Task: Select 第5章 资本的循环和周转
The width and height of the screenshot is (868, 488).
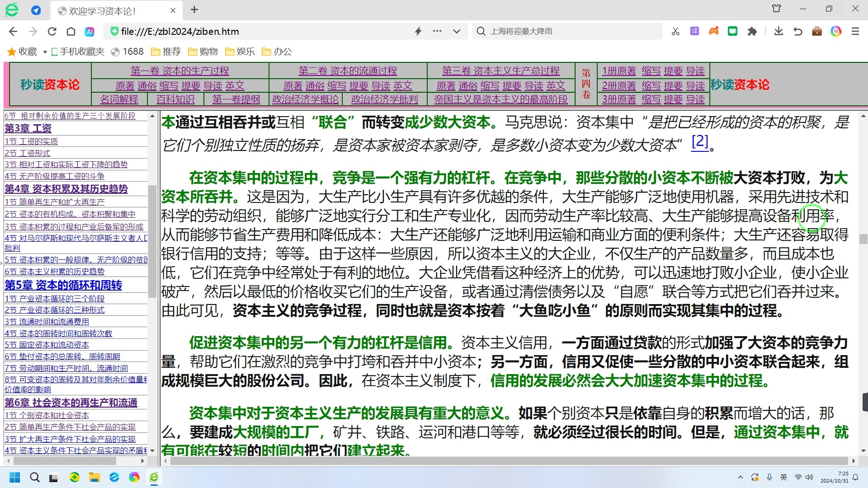Action: [63, 285]
